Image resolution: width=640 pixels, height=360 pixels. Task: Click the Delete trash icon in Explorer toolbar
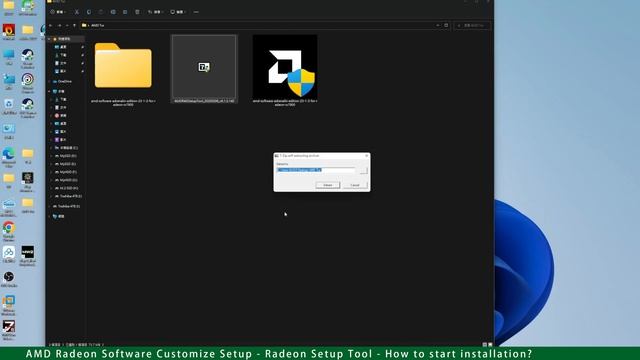pos(137,12)
